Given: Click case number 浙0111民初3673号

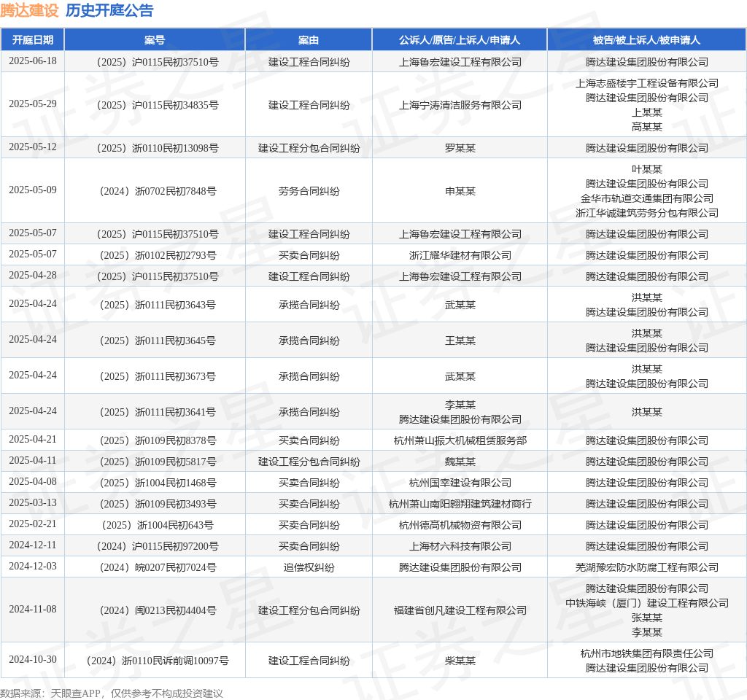Looking at the screenshot, I should (x=158, y=376).
